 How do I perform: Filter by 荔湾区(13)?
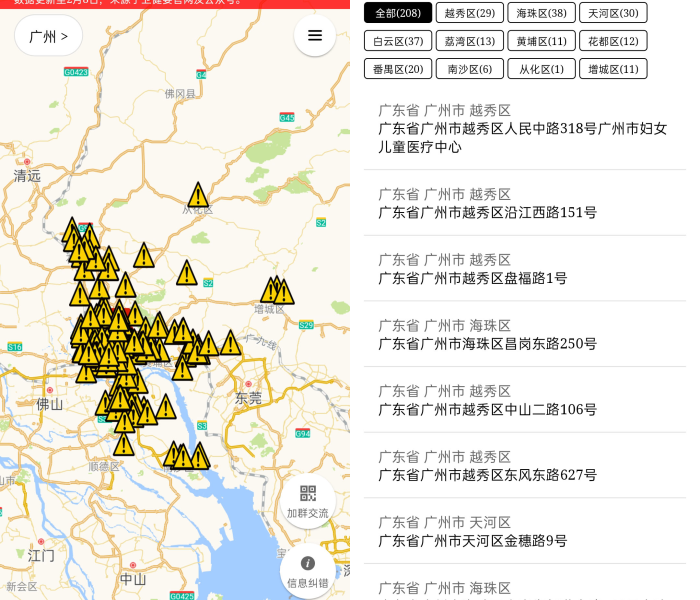point(470,41)
